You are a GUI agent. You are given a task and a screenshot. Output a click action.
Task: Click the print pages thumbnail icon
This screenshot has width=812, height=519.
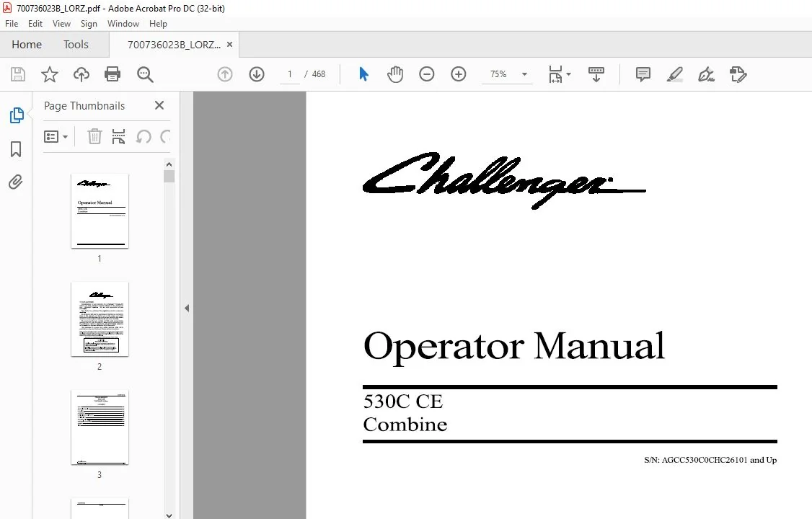[118, 137]
